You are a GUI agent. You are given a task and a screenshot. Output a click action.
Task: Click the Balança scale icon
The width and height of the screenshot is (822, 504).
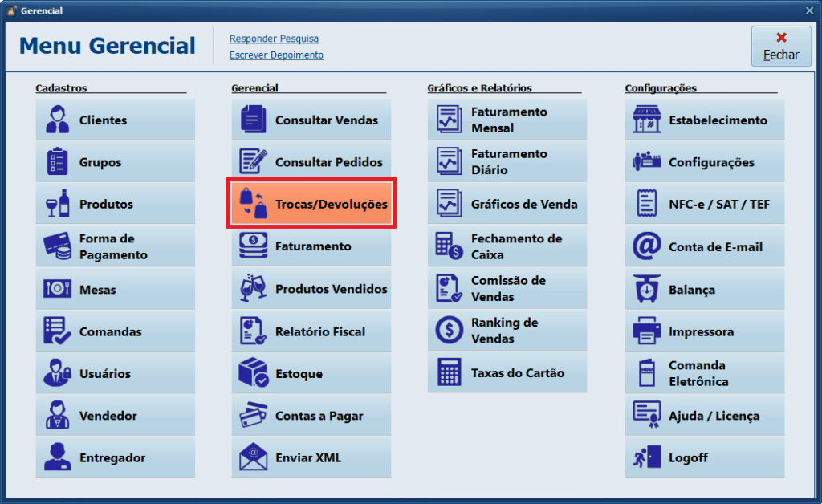(647, 290)
